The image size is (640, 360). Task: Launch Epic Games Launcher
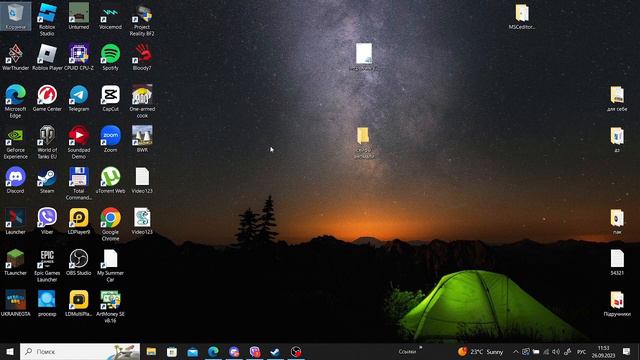pyautogui.click(x=47, y=265)
